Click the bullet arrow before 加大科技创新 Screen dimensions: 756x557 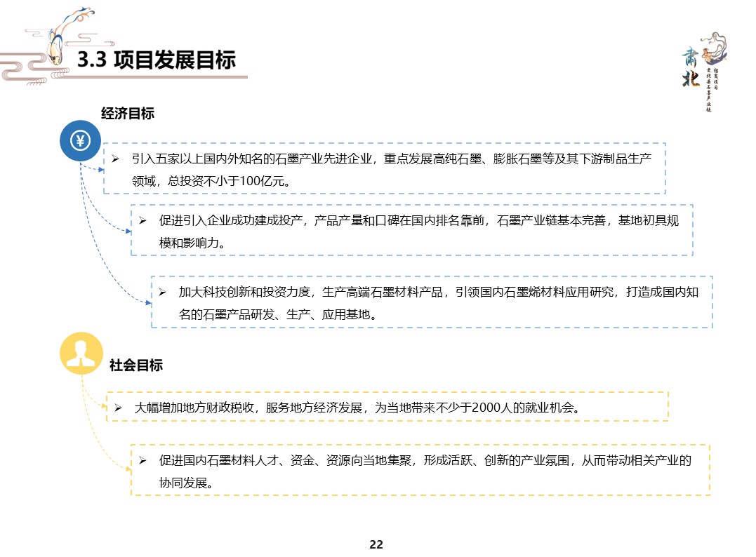point(162,292)
